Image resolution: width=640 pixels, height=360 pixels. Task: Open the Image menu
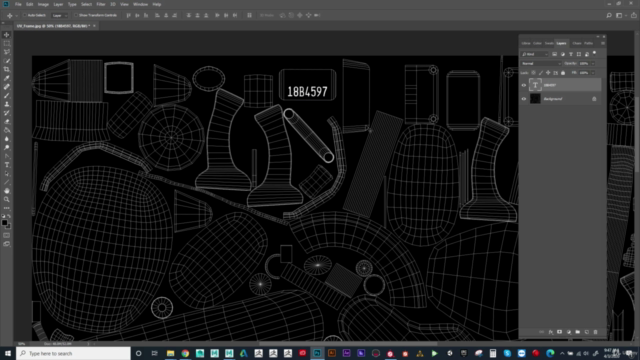43,4
